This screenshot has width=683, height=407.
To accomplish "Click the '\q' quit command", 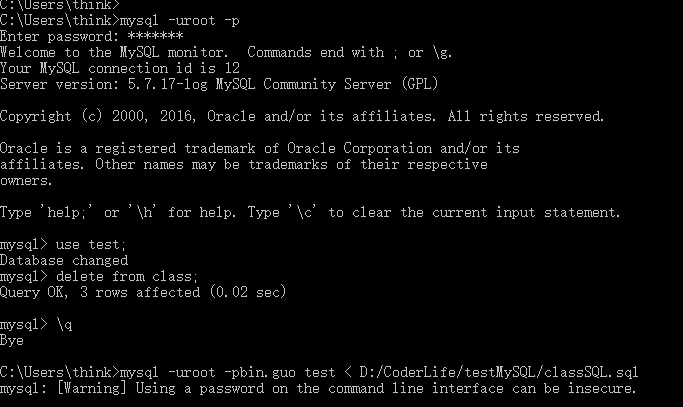I will point(64,324).
